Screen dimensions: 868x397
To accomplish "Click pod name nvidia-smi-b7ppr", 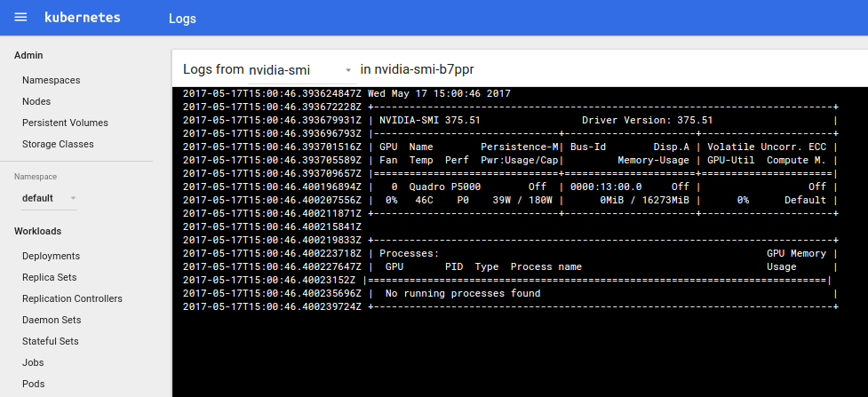I will 424,70.
